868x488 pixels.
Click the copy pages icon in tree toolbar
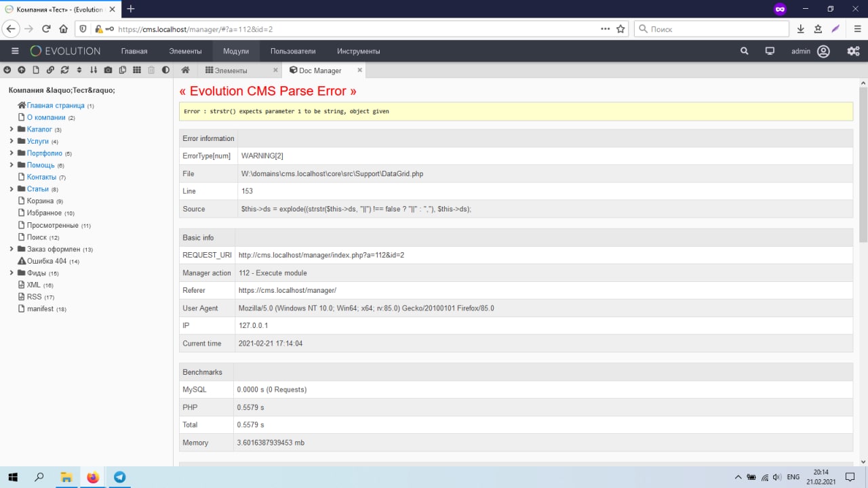[x=123, y=70]
